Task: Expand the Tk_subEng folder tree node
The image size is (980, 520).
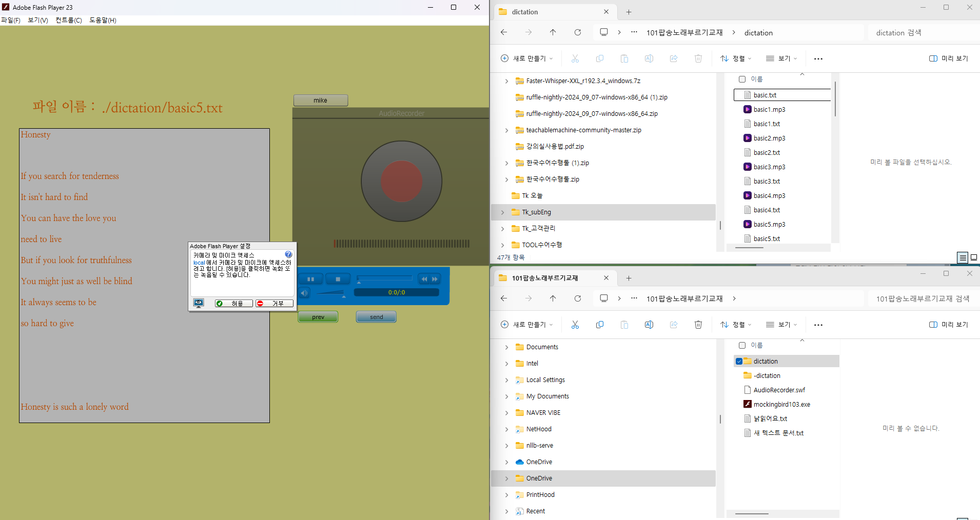Action: pos(502,212)
